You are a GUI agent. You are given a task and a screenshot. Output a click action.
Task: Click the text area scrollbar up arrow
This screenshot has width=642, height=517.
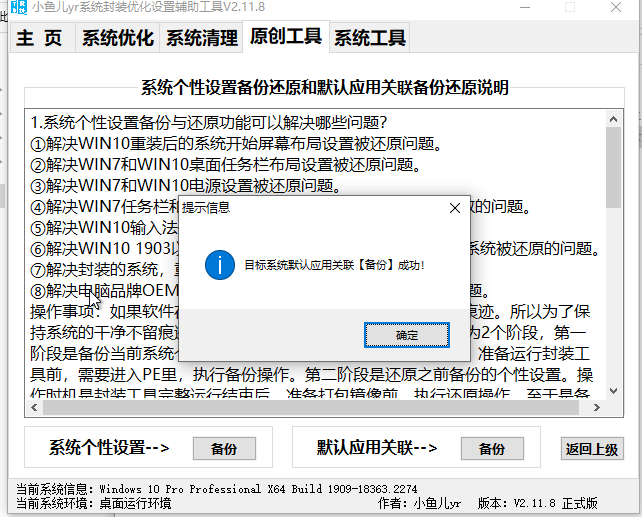pos(613,121)
